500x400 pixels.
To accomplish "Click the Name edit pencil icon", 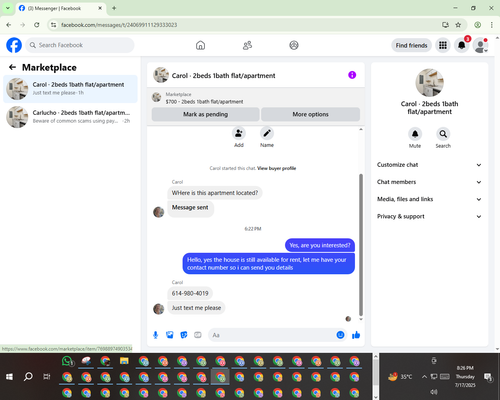I will [x=267, y=133].
